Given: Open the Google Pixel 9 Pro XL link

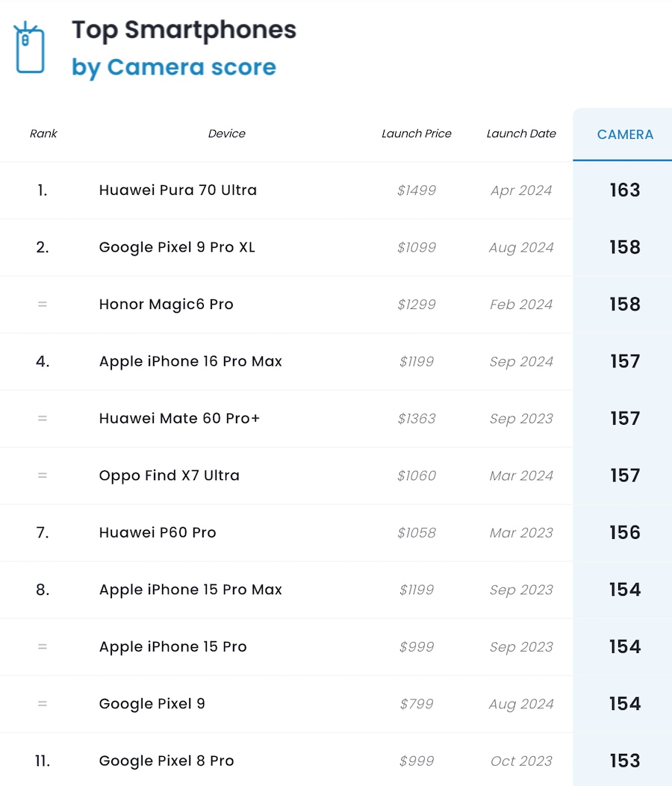Looking at the screenshot, I should point(177,247).
